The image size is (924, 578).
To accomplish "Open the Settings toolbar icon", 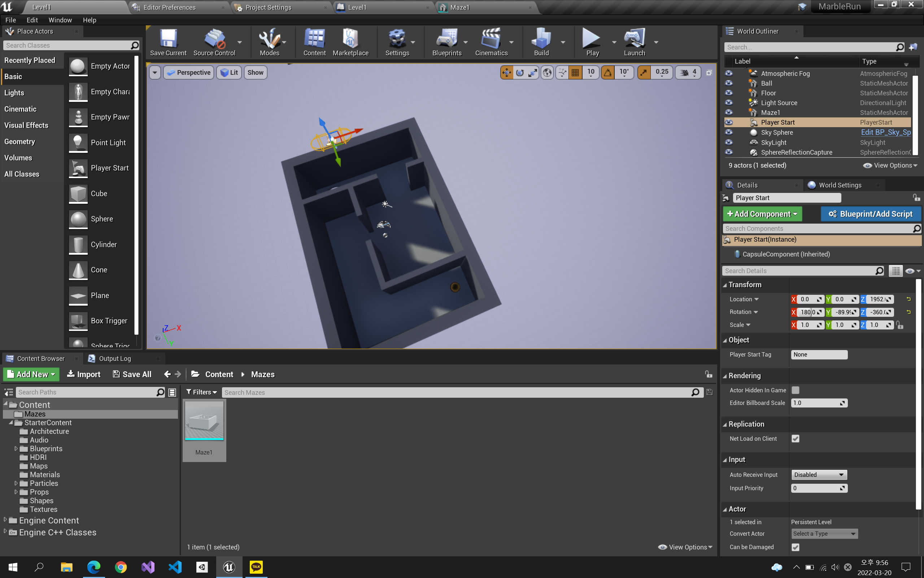I will click(x=397, y=42).
